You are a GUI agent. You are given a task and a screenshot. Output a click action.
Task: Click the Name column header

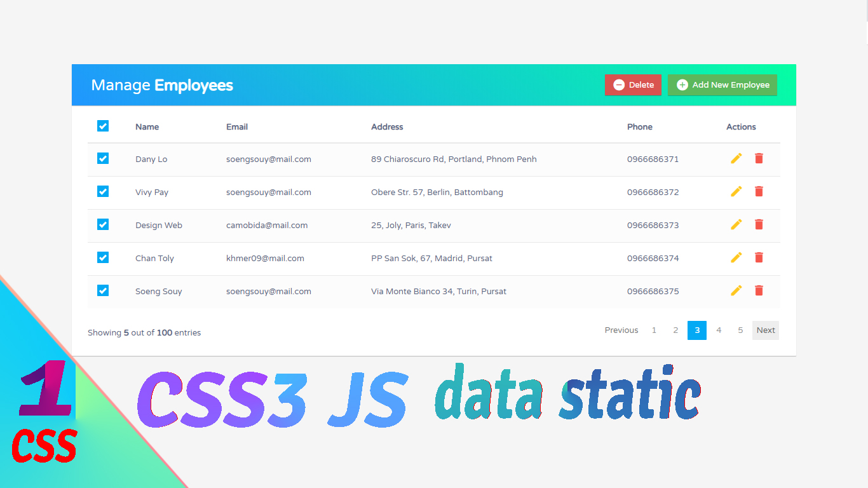pyautogui.click(x=147, y=126)
